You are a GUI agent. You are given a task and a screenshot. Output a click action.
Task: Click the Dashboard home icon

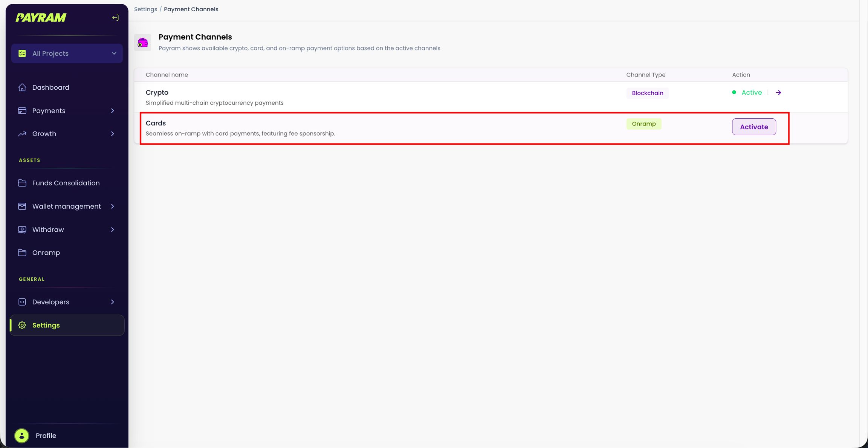[x=22, y=87]
